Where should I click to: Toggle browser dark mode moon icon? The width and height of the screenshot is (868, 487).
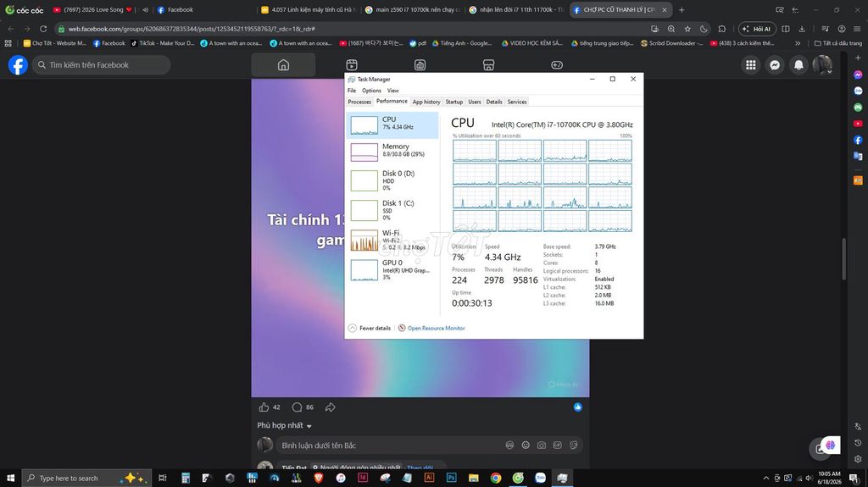704,29
